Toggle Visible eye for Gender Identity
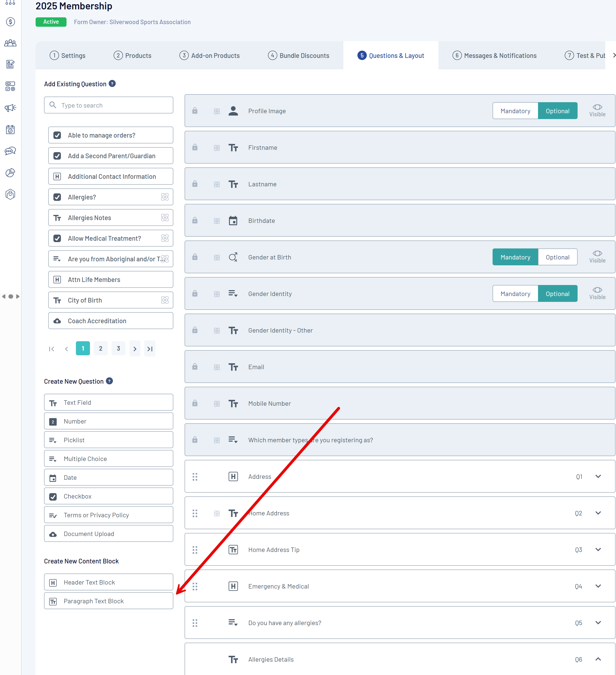Viewport: 616px width, 675px height. (x=597, y=293)
